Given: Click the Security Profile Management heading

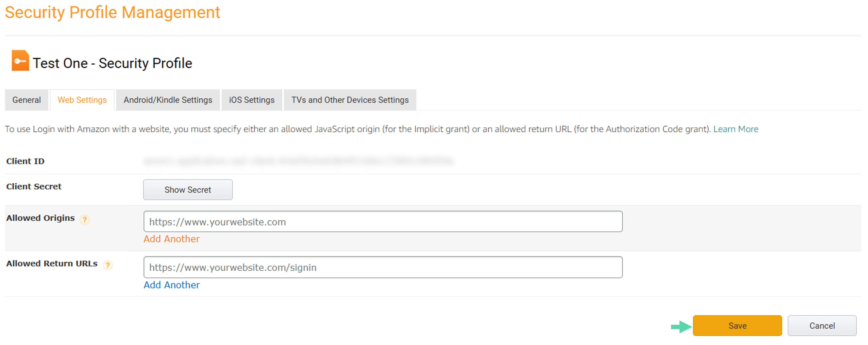Looking at the screenshot, I should pos(113,12).
